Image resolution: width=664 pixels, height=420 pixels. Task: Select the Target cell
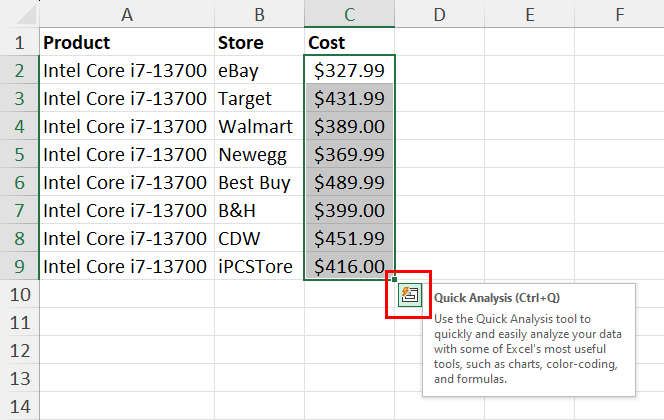click(259, 98)
